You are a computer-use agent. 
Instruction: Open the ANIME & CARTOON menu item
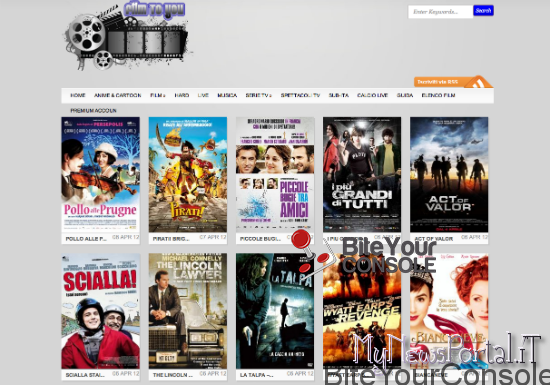pyautogui.click(x=118, y=95)
